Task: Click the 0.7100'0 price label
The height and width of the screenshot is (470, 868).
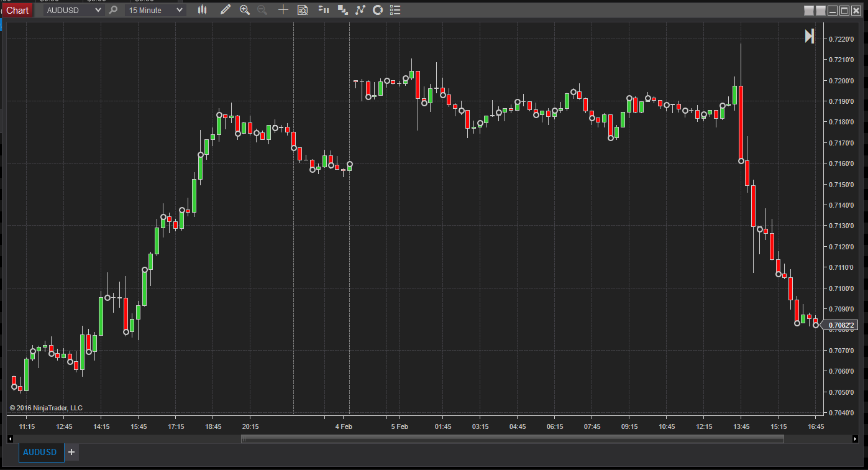Action: [x=841, y=288]
